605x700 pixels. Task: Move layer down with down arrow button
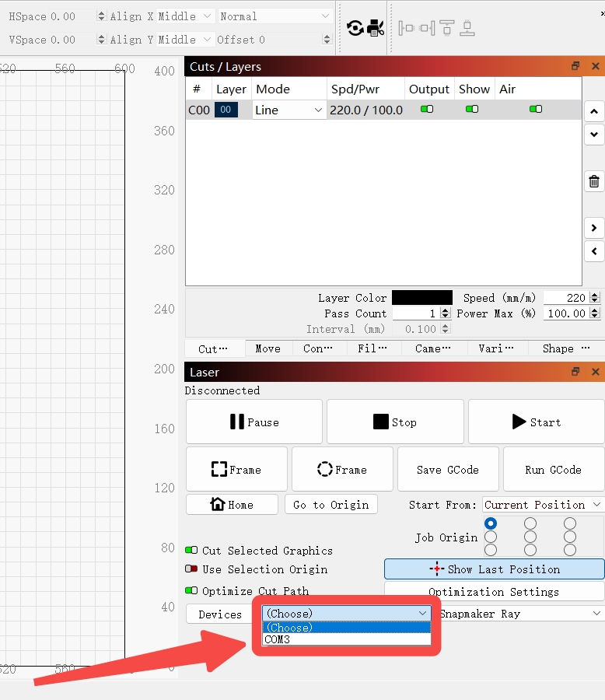click(x=594, y=135)
